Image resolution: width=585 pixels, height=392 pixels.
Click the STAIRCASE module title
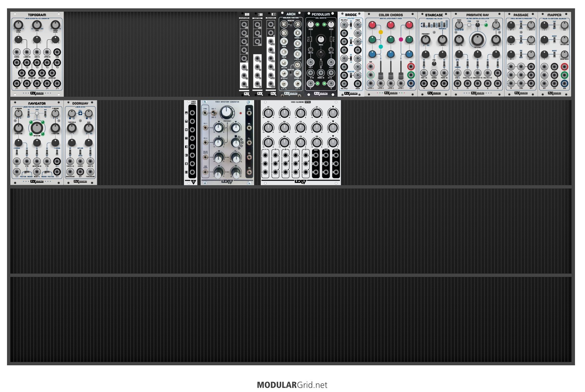434,15
